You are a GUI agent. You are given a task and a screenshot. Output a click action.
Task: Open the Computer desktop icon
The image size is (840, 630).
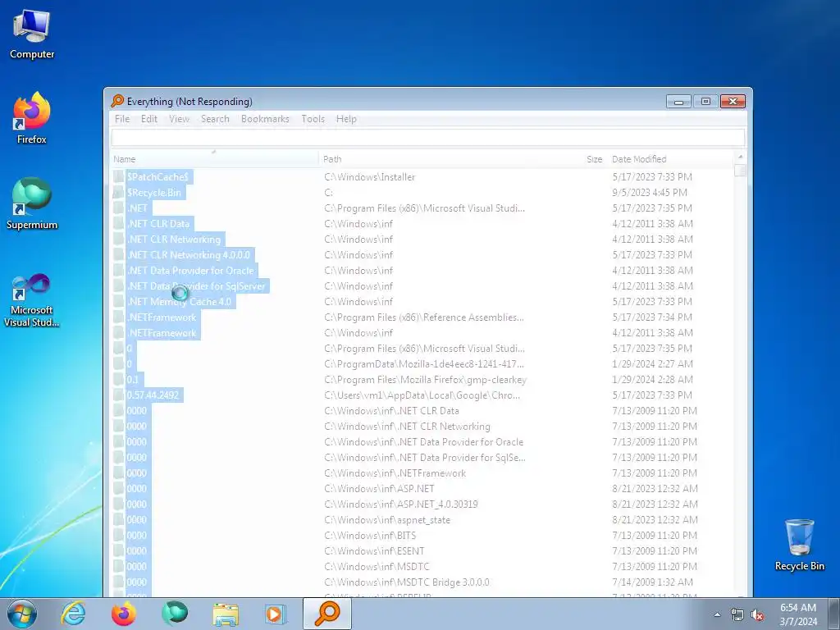click(32, 34)
